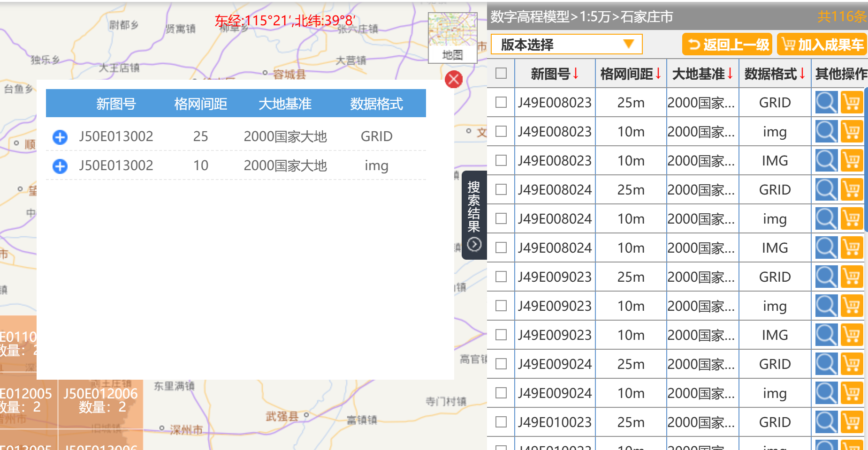Viewport: 868px width, 450px height.
Task: Tick the select-all checkbox in table header
Action: pyautogui.click(x=501, y=73)
